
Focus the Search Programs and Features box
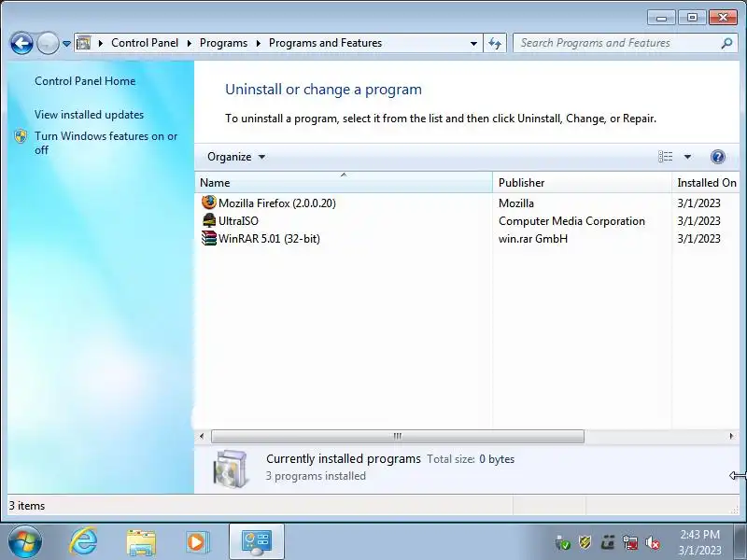click(x=617, y=43)
